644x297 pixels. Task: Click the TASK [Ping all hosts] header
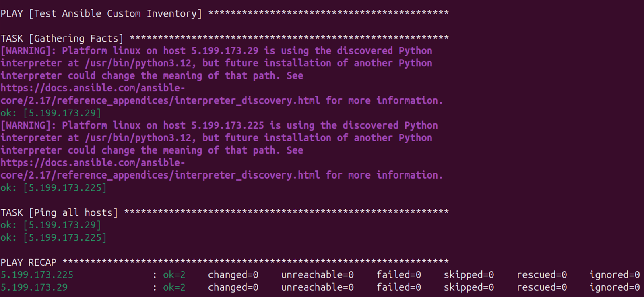coord(59,213)
